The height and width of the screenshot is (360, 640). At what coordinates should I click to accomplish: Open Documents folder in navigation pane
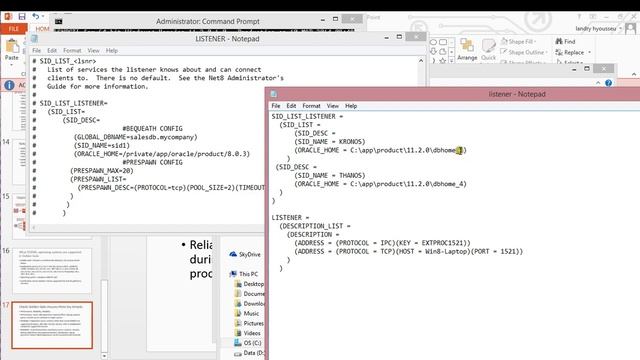point(249,294)
